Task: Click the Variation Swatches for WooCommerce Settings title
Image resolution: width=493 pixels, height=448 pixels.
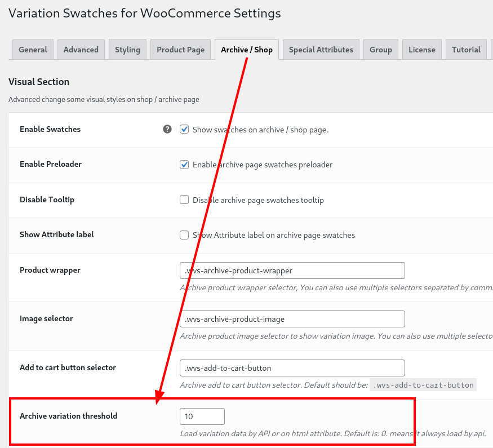Action: [145, 13]
